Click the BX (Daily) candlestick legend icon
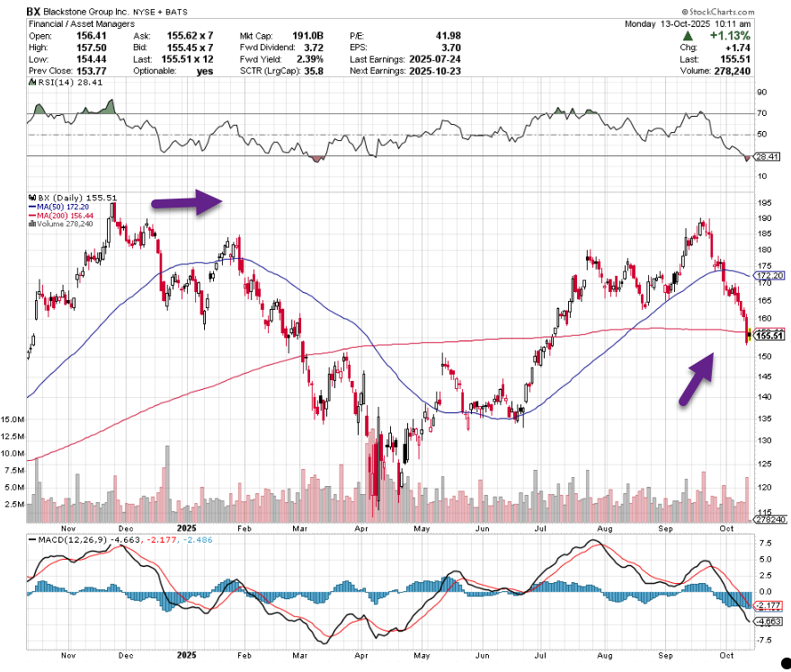Viewport: 791px width, 672px height. pos(32,197)
